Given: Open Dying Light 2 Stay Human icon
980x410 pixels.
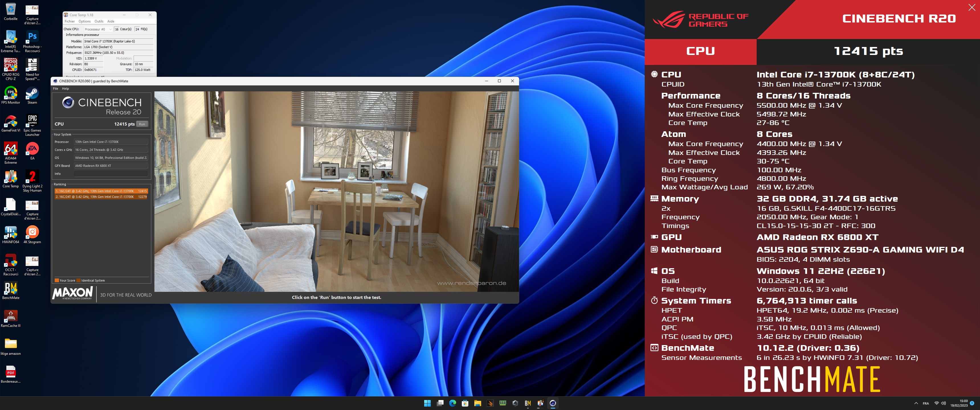Looking at the screenshot, I should click(32, 181).
